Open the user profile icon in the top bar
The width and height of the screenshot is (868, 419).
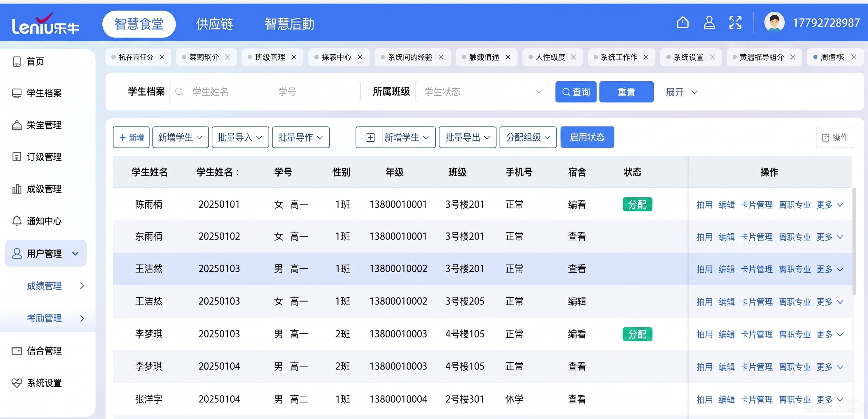(709, 22)
